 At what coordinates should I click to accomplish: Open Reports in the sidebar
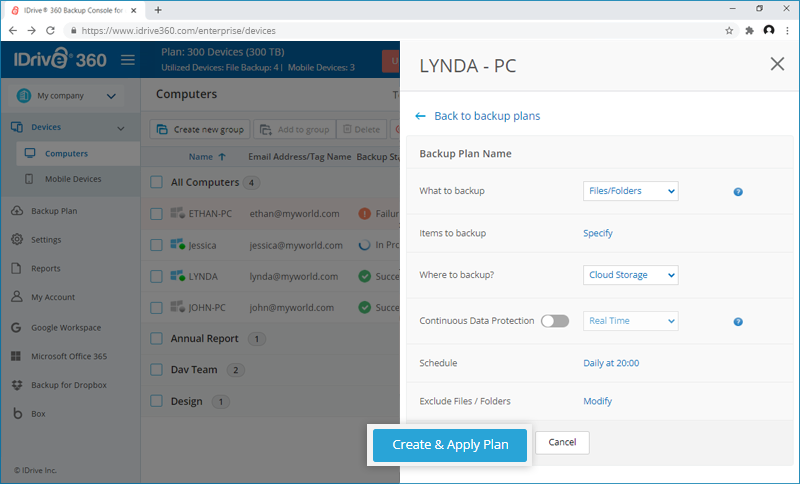45,268
